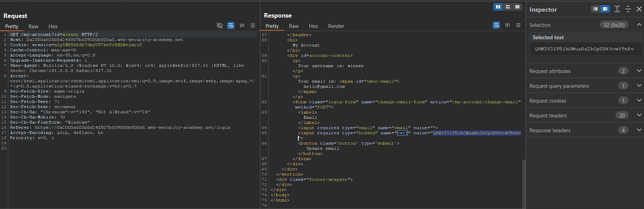Viewport: 644px width, 209px height.
Task: Click the Selection length badge 32 (0x20)
Action: 614,25
